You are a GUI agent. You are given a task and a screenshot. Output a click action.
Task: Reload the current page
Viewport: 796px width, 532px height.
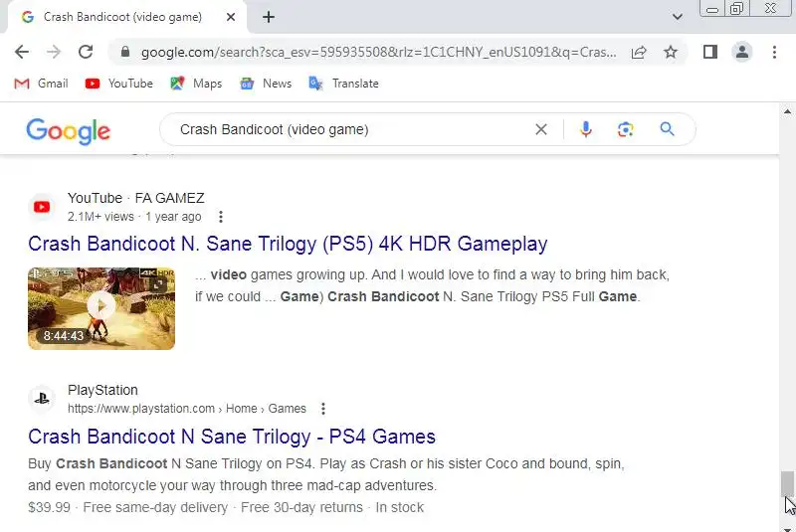pyautogui.click(x=86, y=52)
